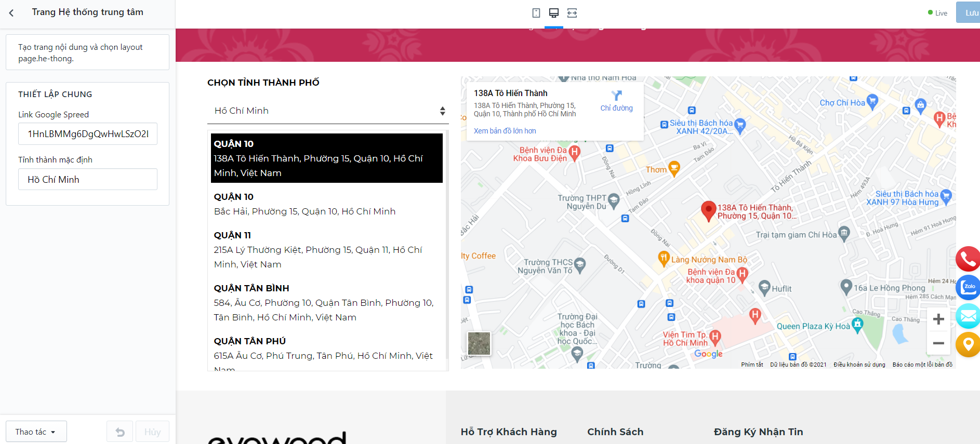Click the Hủy button
Viewport: 980px width, 444px height.
click(152, 432)
